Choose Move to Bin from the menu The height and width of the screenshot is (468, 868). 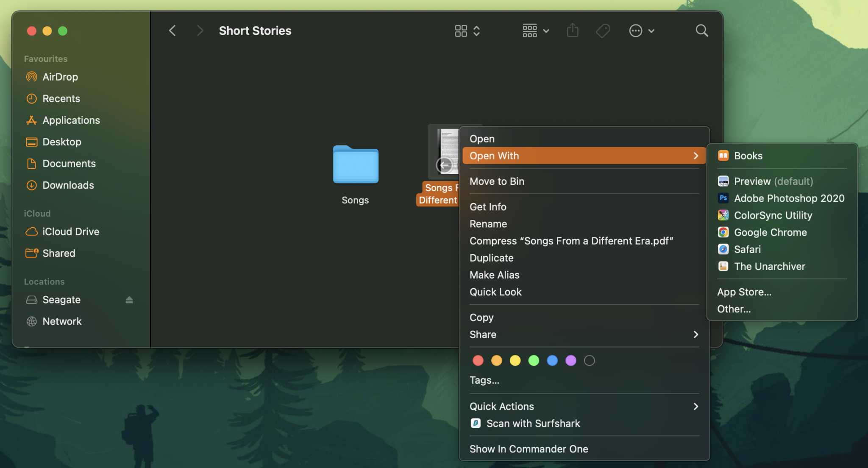click(x=497, y=181)
